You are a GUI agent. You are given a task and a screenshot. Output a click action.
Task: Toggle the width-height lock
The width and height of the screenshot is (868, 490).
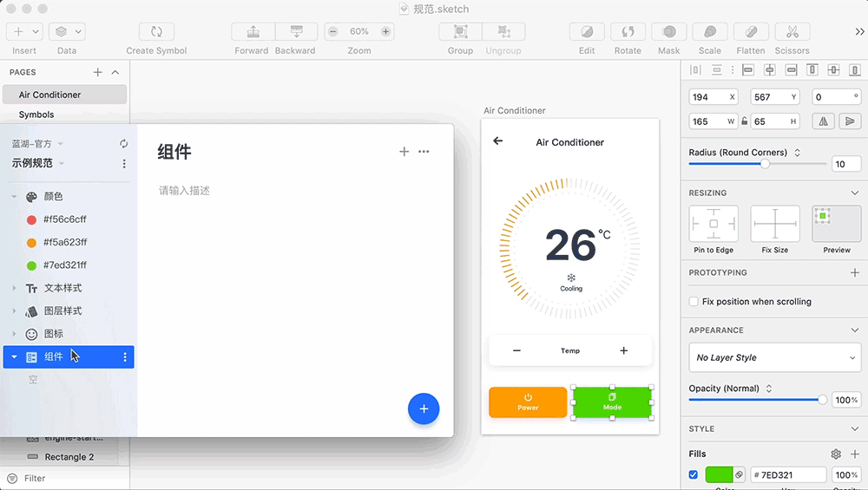tap(745, 121)
